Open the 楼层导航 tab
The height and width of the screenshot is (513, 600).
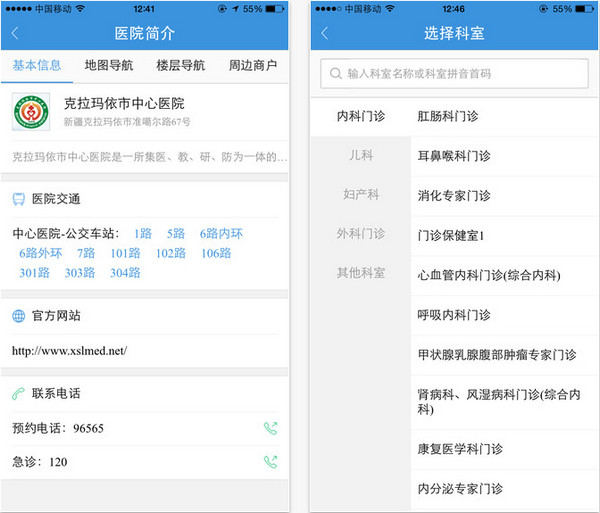[x=181, y=65]
